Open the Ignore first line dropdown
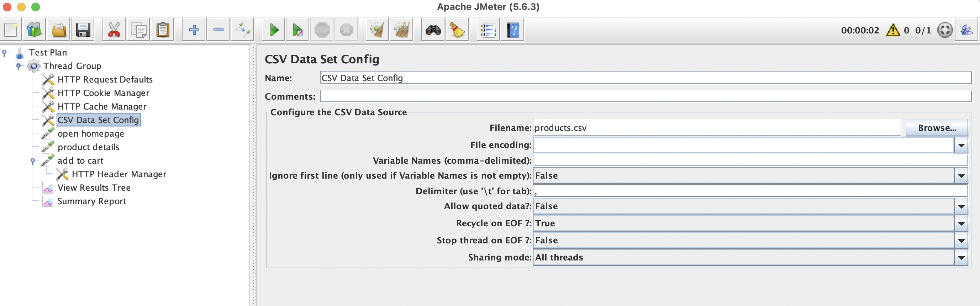The width and height of the screenshot is (980, 306). 961,176
